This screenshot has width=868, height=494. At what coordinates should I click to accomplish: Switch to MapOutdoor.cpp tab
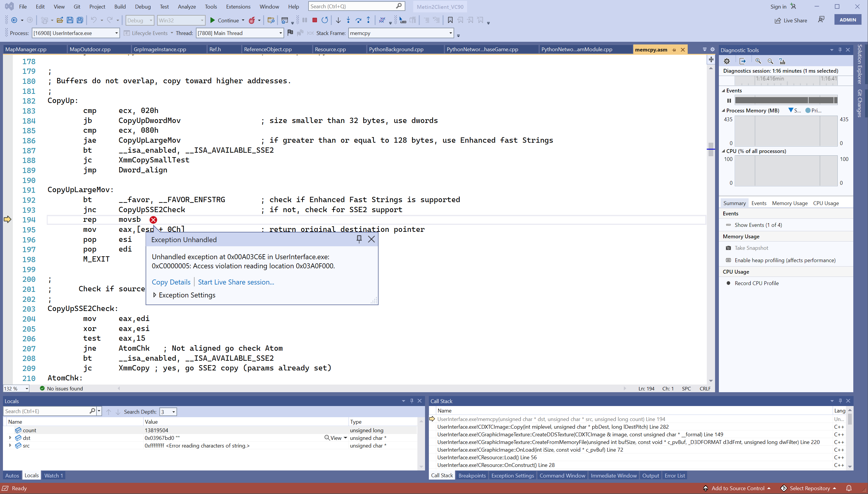[x=90, y=49]
